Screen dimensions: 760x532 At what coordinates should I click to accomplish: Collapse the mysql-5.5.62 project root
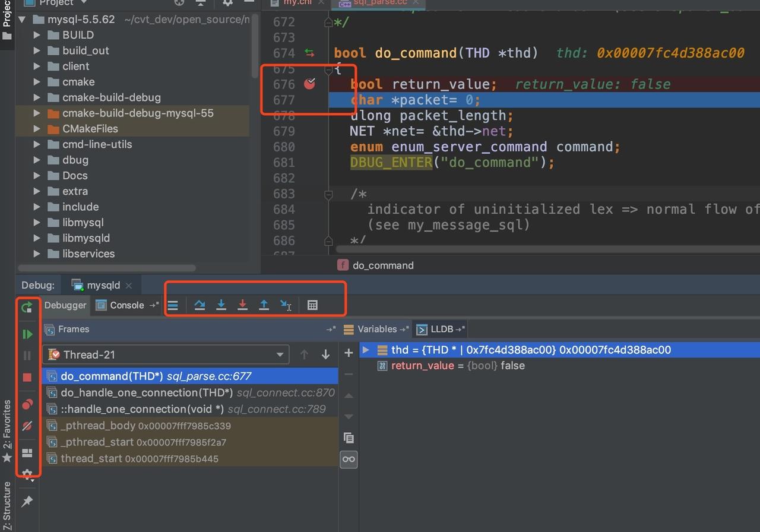pos(22,20)
